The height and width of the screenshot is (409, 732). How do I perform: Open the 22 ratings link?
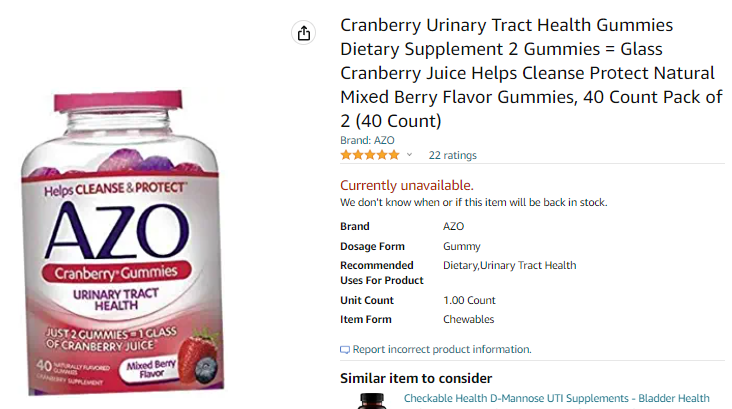[452, 155]
